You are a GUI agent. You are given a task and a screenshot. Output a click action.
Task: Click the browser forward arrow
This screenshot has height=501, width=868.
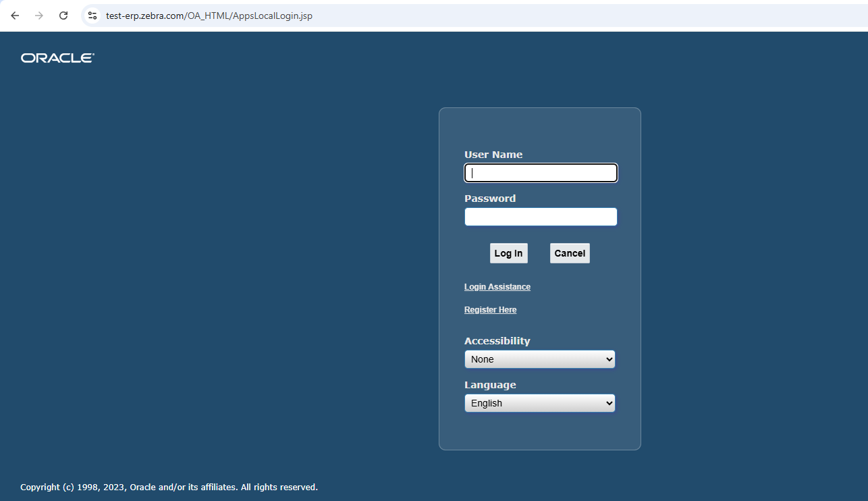pos(39,16)
